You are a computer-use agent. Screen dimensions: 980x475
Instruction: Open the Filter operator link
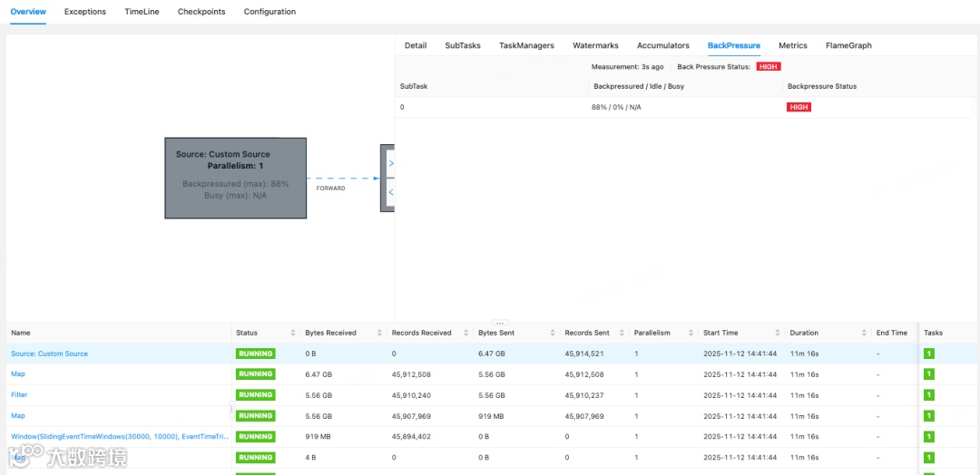tap(19, 395)
